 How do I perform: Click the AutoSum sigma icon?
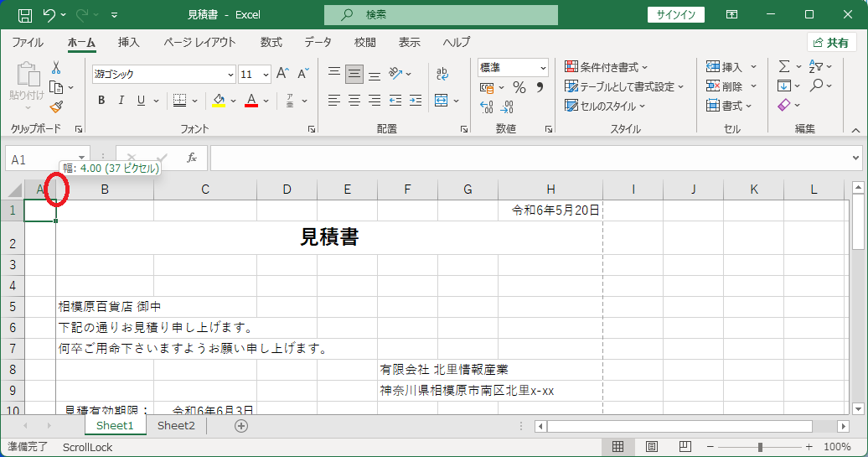[x=784, y=66]
